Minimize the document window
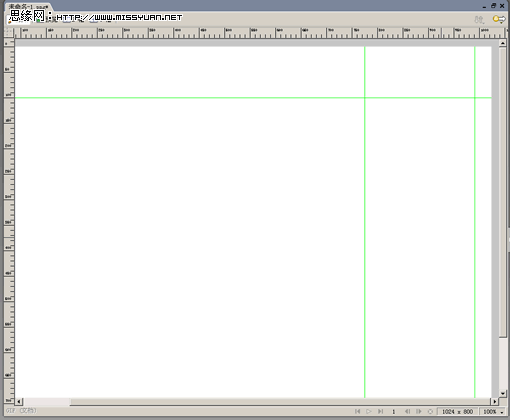Image resolution: width=510 pixels, height=420 pixels. click(484, 6)
